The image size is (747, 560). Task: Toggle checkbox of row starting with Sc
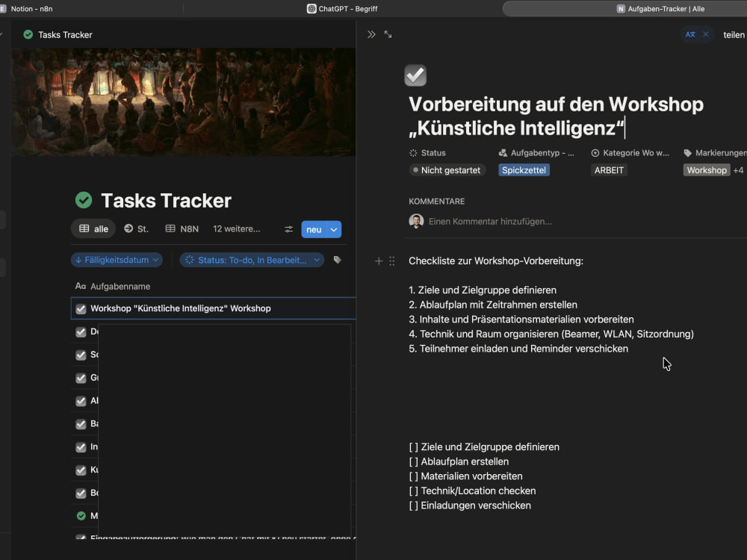coord(81,355)
